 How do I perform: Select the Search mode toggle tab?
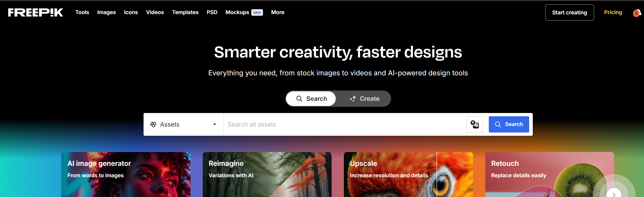[x=311, y=99]
